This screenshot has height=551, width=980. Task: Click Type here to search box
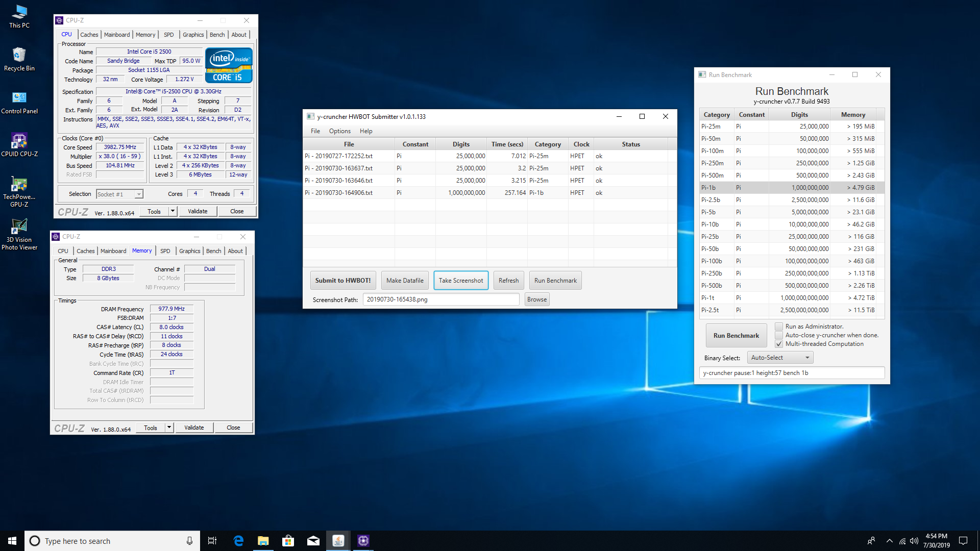[x=112, y=541]
